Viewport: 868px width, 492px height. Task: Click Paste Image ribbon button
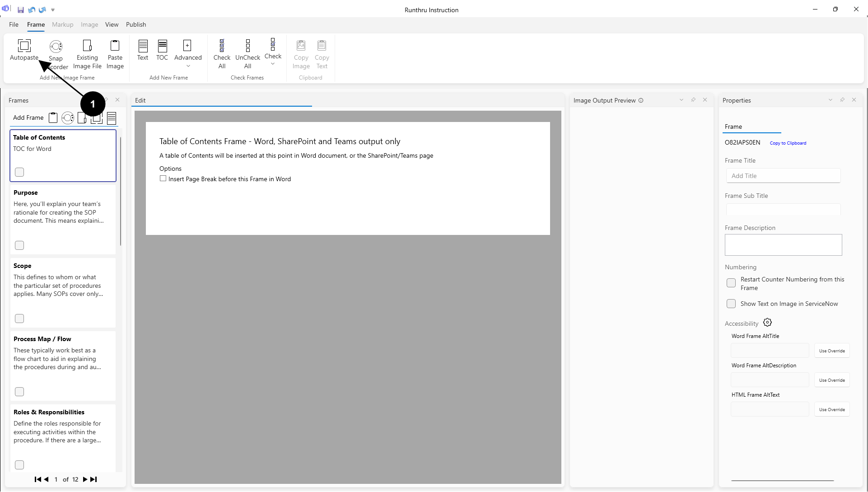click(115, 46)
